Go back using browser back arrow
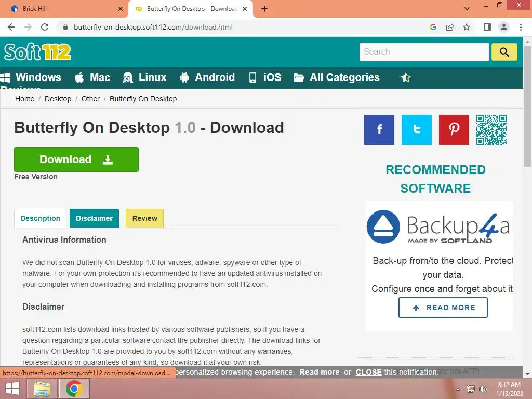The image size is (532, 399). click(x=11, y=27)
